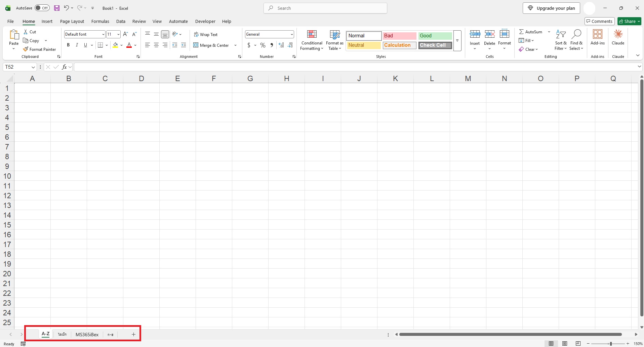The image size is (644, 347).
Task: Align cell text to the right
Action: pos(165,45)
